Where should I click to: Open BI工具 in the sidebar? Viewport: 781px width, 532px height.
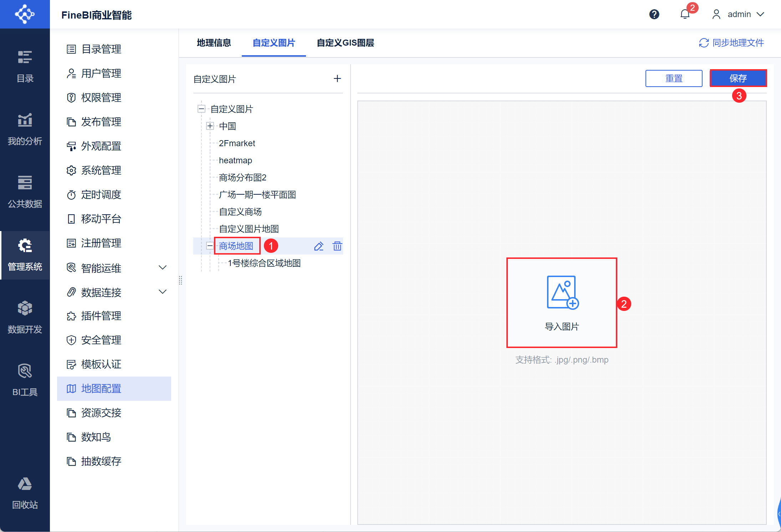point(25,380)
